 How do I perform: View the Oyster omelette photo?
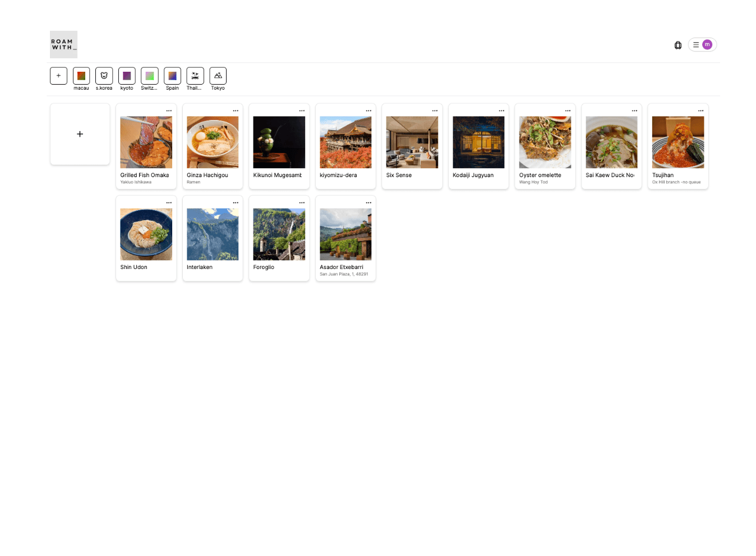click(545, 142)
